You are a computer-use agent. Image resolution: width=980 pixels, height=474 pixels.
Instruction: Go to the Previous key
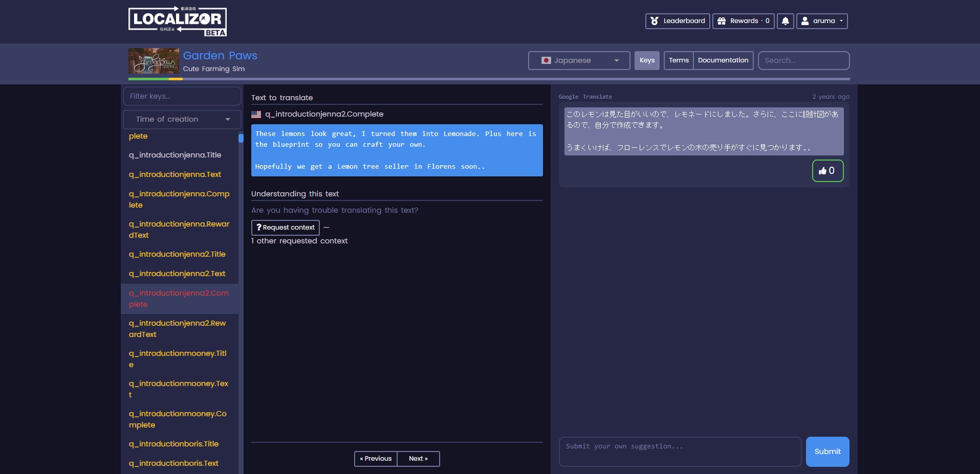pyautogui.click(x=376, y=459)
